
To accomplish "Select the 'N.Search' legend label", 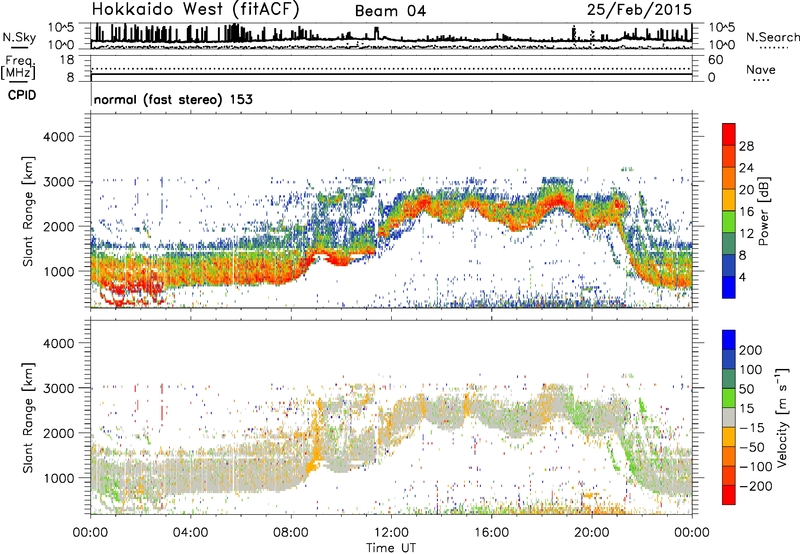I will click(x=772, y=37).
